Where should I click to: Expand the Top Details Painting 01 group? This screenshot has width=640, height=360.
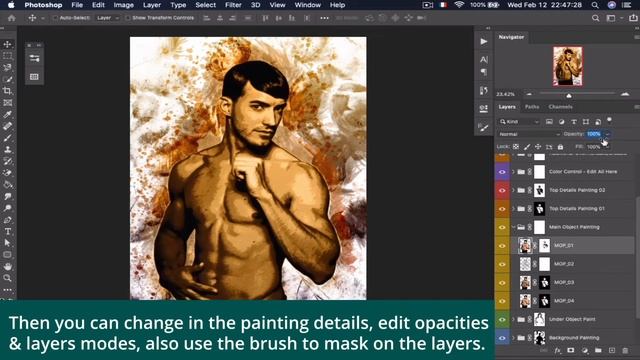coord(513,209)
